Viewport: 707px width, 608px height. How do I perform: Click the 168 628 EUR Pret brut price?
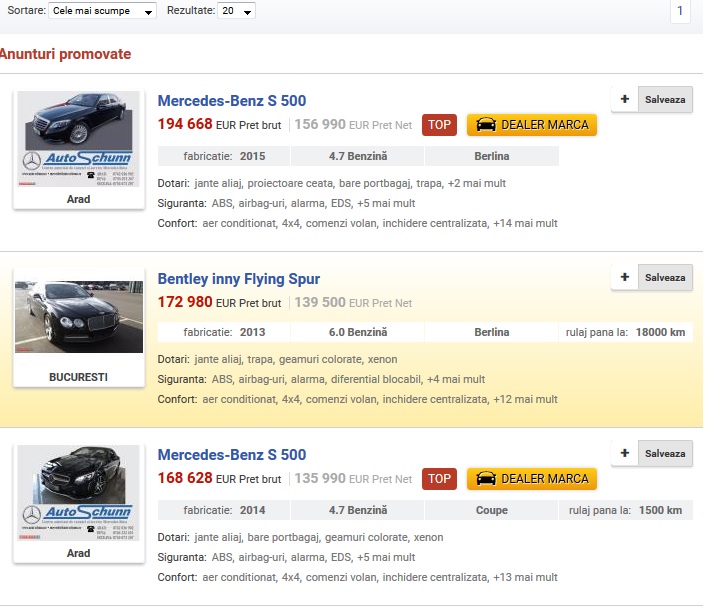pyautogui.click(x=219, y=478)
